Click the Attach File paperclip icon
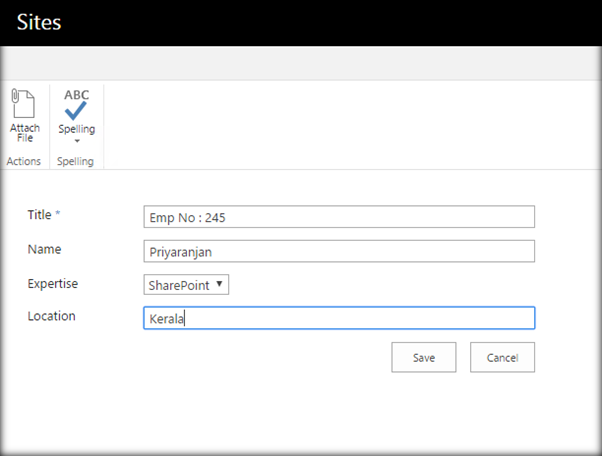The height and width of the screenshot is (456, 602). 23,104
